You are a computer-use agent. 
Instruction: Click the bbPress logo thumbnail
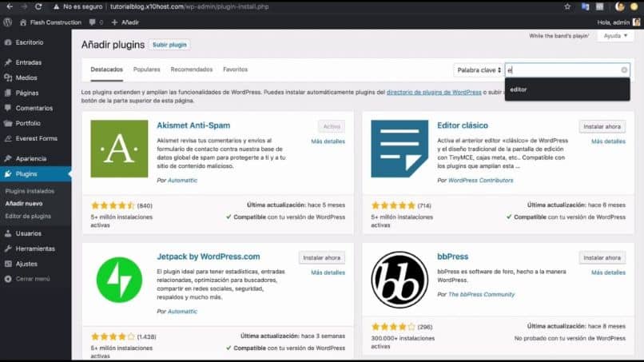[400, 280]
